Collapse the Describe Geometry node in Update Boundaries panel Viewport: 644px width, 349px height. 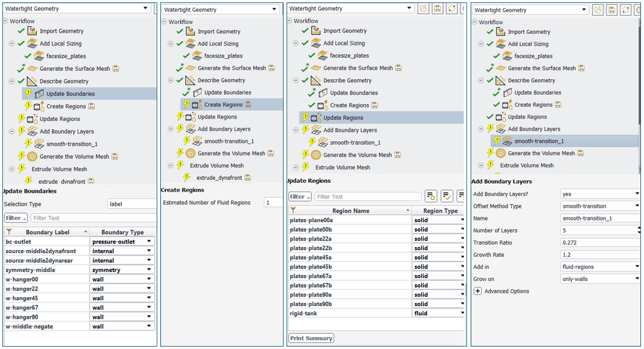11,82
